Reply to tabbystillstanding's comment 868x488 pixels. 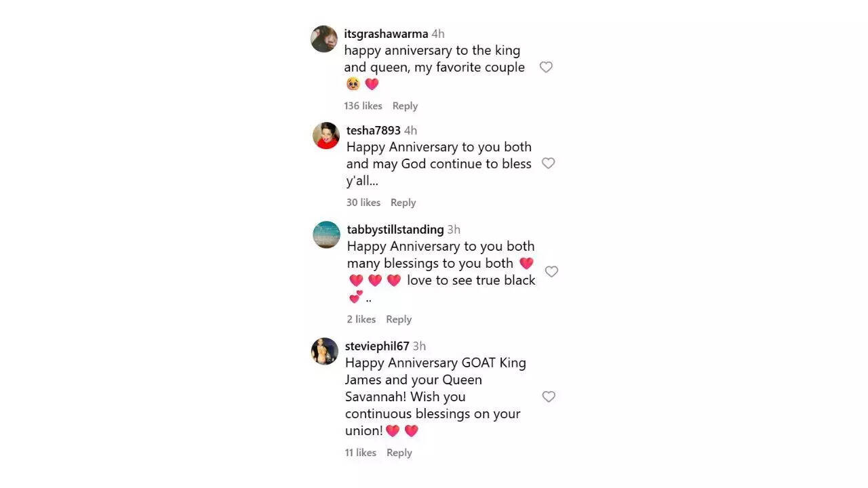(x=399, y=319)
